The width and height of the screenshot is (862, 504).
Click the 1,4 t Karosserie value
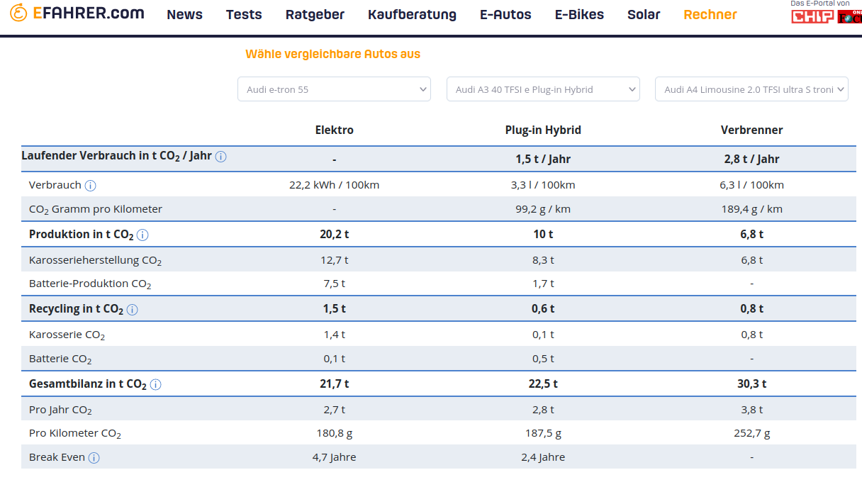(335, 335)
